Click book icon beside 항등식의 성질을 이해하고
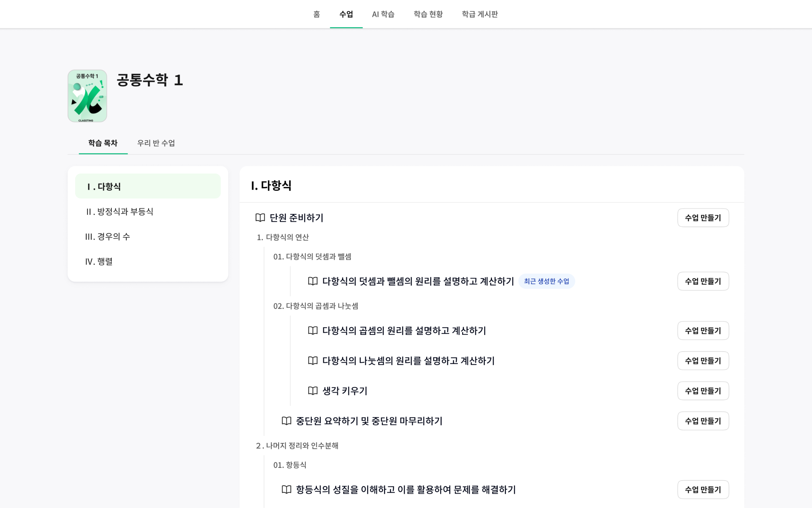The width and height of the screenshot is (812, 508). 286,490
